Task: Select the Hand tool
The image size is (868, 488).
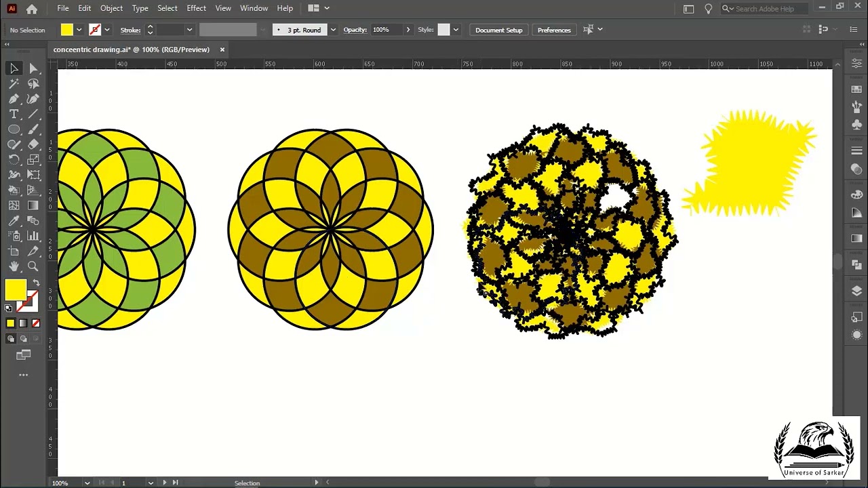Action: pos(14,266)
